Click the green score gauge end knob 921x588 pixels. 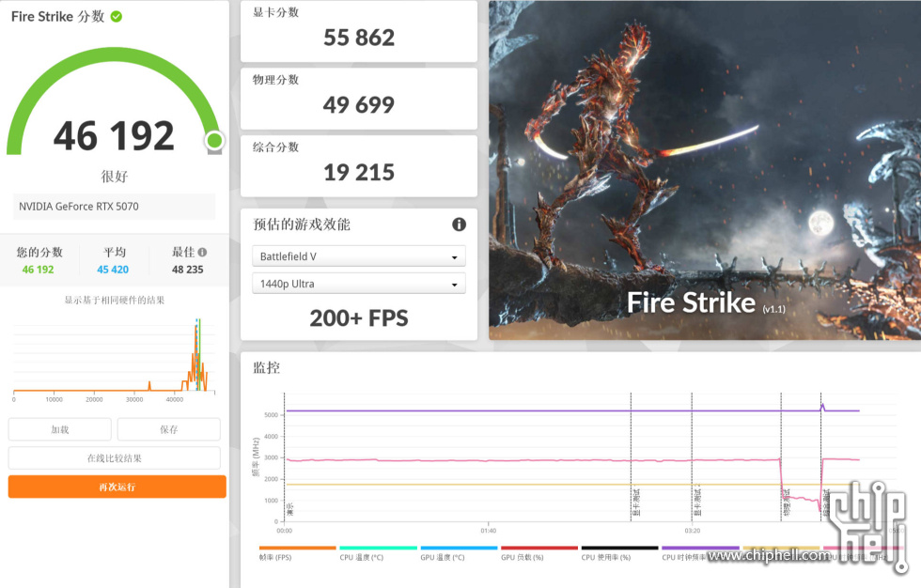click(214, 140)
